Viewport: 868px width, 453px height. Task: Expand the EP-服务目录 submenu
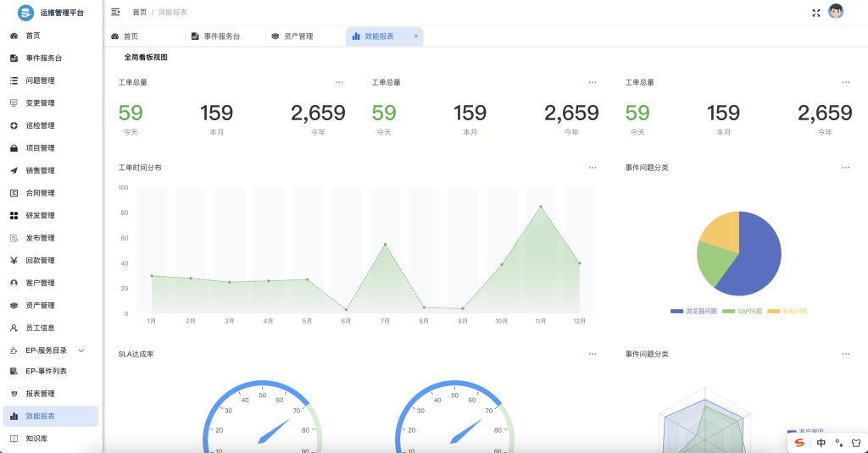click(x=81, y=351)
